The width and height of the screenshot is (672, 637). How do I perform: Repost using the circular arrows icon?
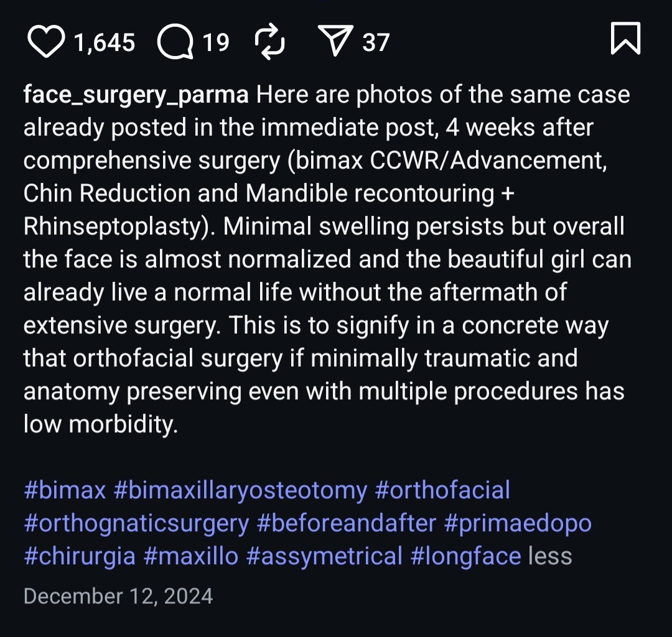pos(270,42)
